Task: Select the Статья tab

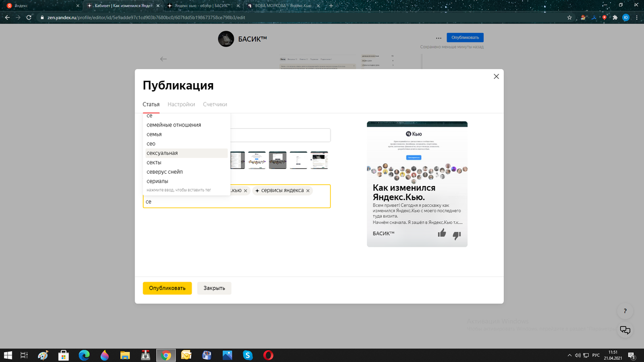Action: tap(151, 105)
